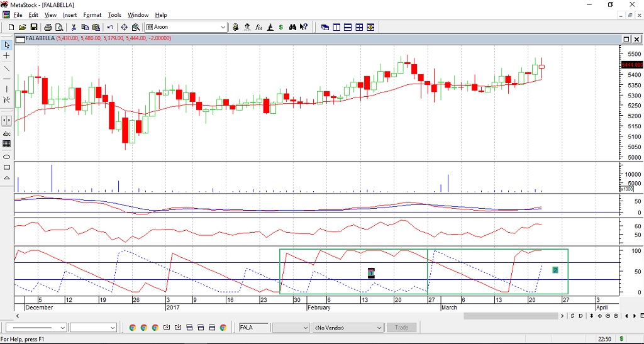Open the line style dropdown
This screenshot has width=644, height=344.
[62, 328]
